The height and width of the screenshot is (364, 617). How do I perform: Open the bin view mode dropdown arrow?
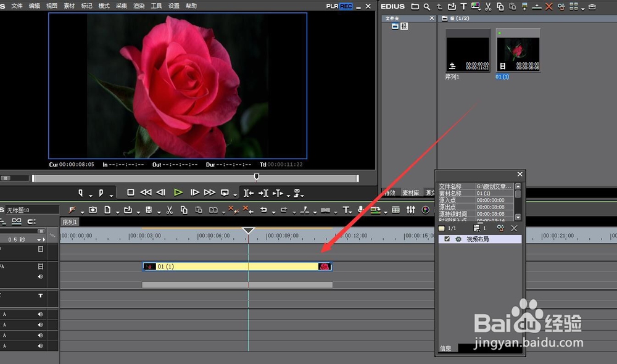coord(583,9)
